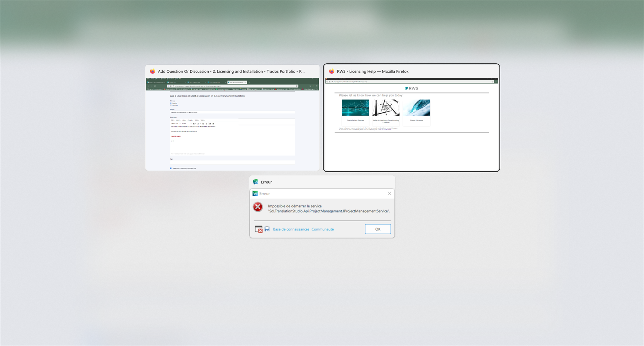The image size is (644, 346).
Task: Click the Firefox back navigation arrow
Action: 148,86
